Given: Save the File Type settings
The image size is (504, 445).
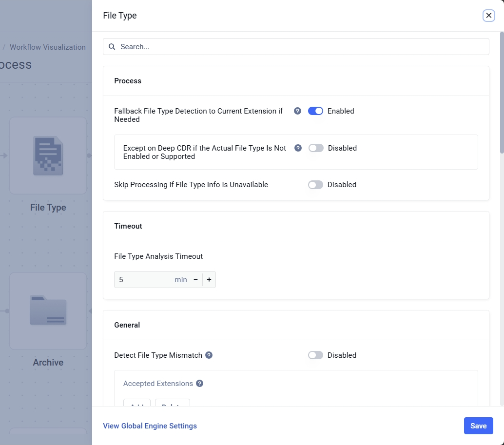Looking at the screenshot, I should [478, 426].
